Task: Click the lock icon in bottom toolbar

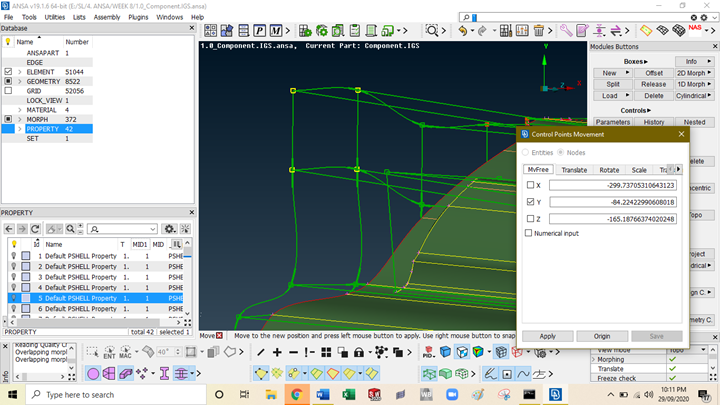Action: click(x=359, y=352)
